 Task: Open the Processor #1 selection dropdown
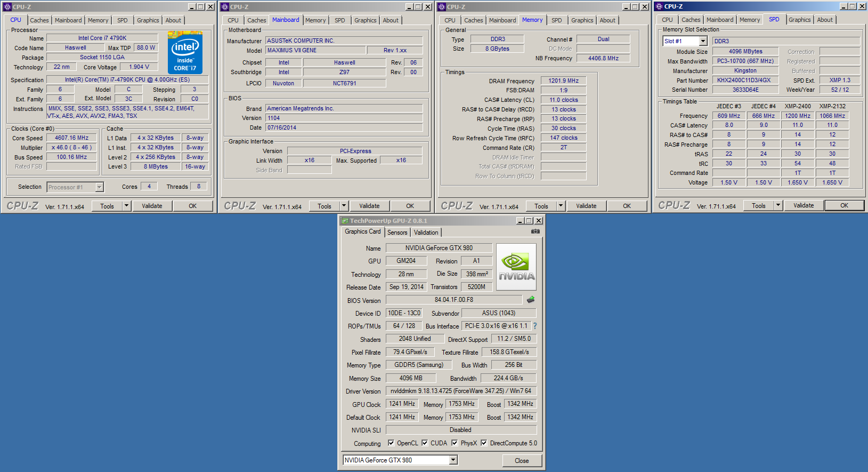point(99,187)
